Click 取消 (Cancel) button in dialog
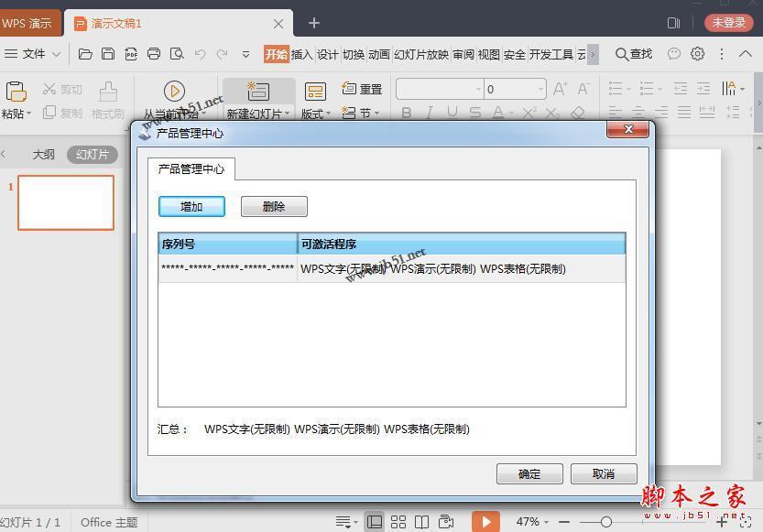Viewport: 763px width, 532px height. 604,473
